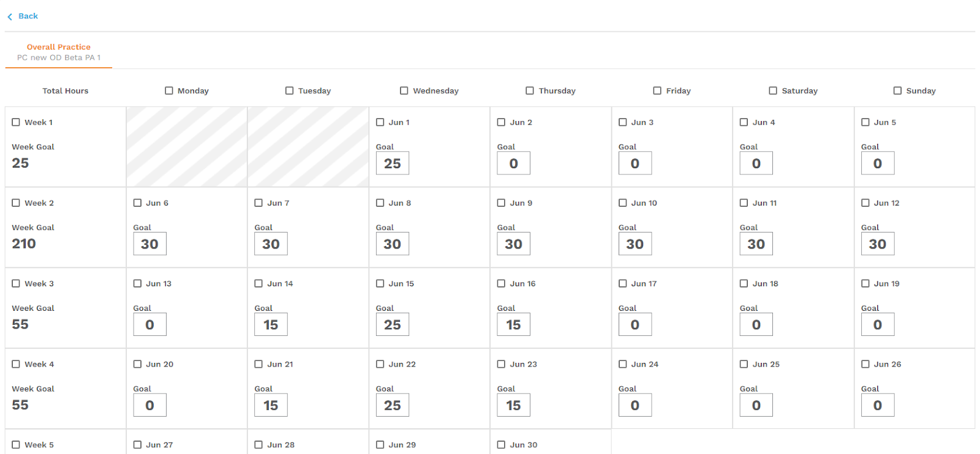The image size is (980, 454).
Task: Toggle the Jun 30 checkbox
Action: [501, 445]
